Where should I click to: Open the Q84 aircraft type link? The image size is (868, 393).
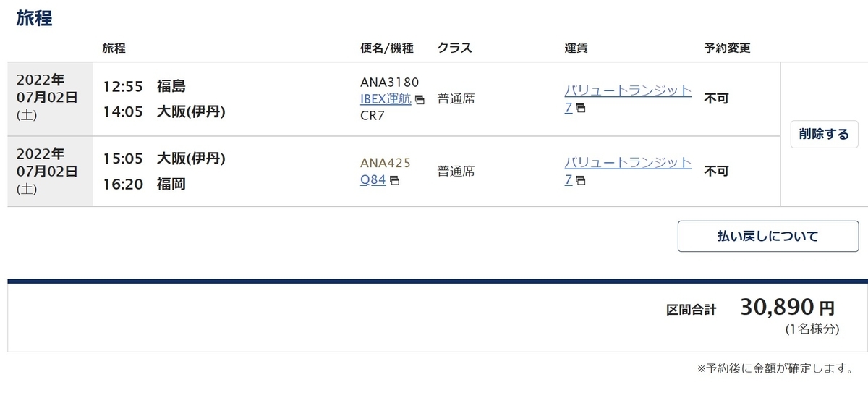tap(373, 179)
